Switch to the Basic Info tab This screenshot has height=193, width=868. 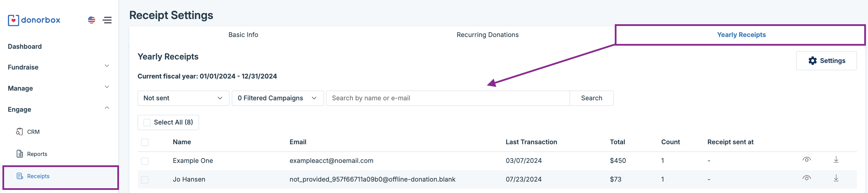[x=243, y=35]
